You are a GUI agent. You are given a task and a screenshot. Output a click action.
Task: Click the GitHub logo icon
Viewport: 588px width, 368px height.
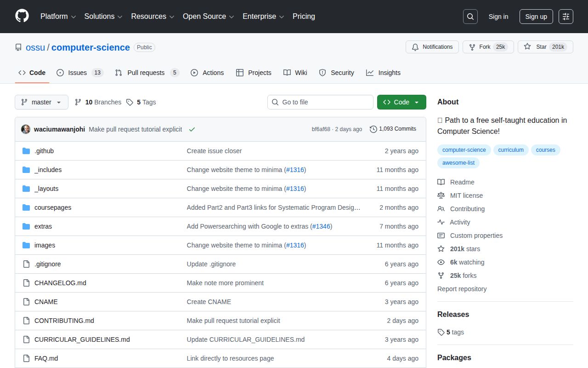(22, 16)
